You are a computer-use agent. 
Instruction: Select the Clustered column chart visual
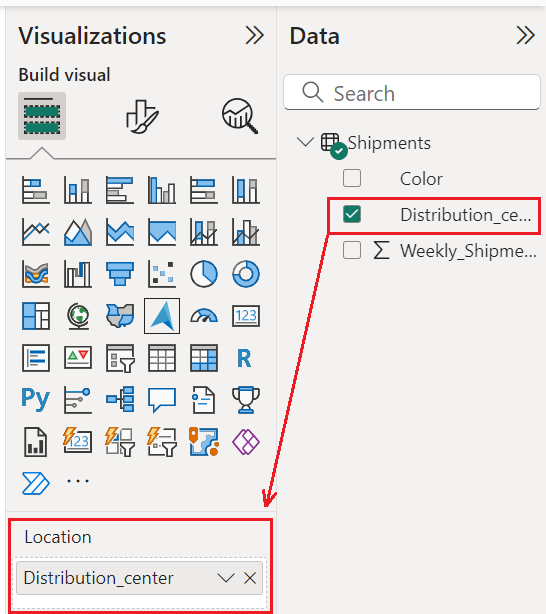pyautogui.click(x=162, y=190)
